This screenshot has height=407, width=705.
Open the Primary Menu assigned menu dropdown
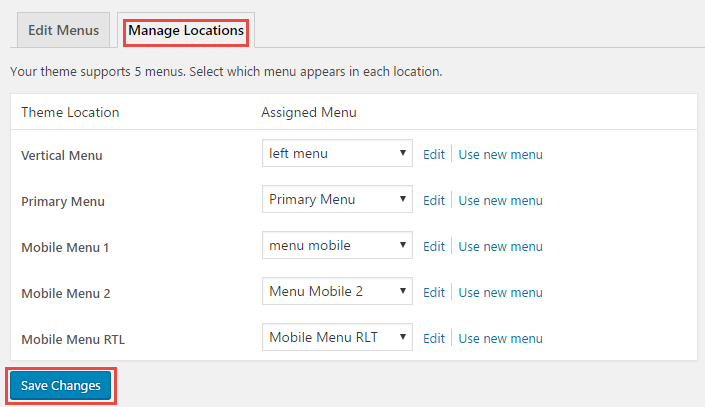[337, 199]
